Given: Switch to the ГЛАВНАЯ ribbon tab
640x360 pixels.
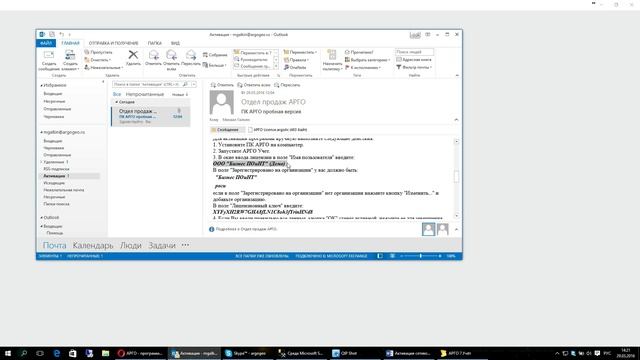Looking at the screenshot, I should pos(70,43).
